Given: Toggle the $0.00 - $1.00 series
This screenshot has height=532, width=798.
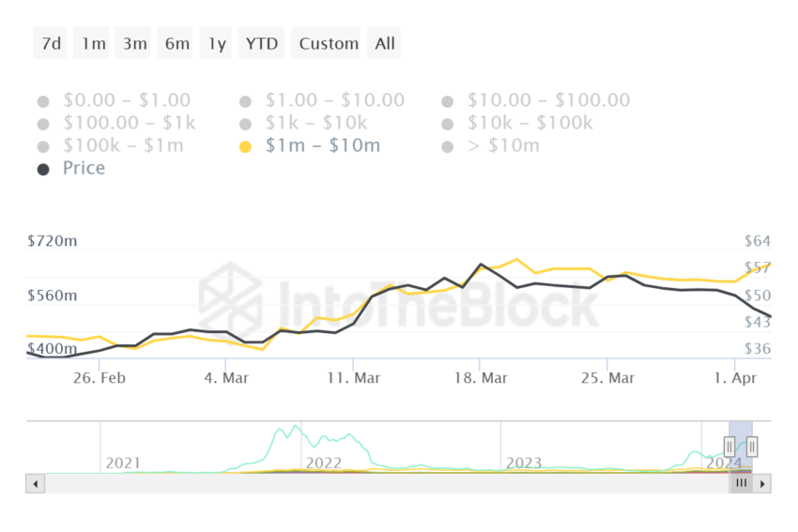Looking at the screenshot, I should click(43, 101).
